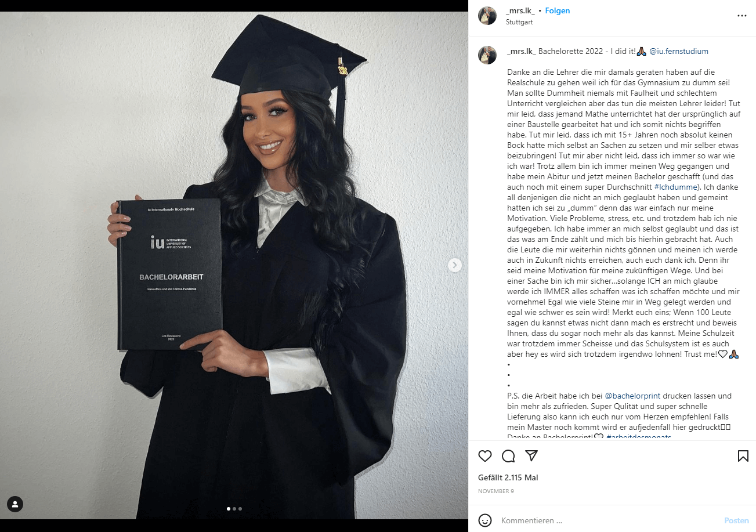Save post using bookmark icon

[743, 456]
